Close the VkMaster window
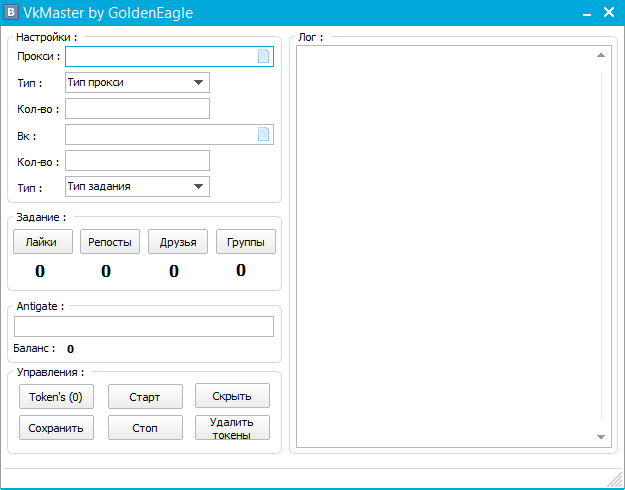Screen dimensions: 625x490 tap(609, 12)
